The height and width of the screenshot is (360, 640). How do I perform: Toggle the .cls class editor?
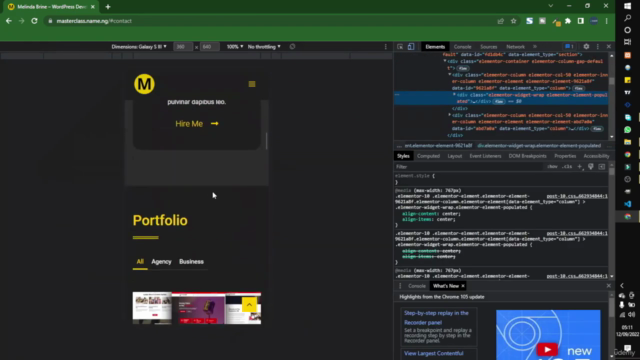coord(567,167)
